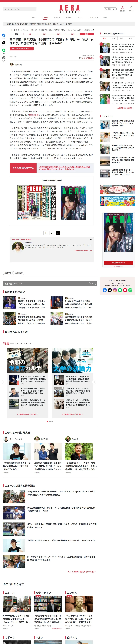Screen dimensions: 138x644
Task: Select the トップ nav item
Action: (x=34, y=17)
